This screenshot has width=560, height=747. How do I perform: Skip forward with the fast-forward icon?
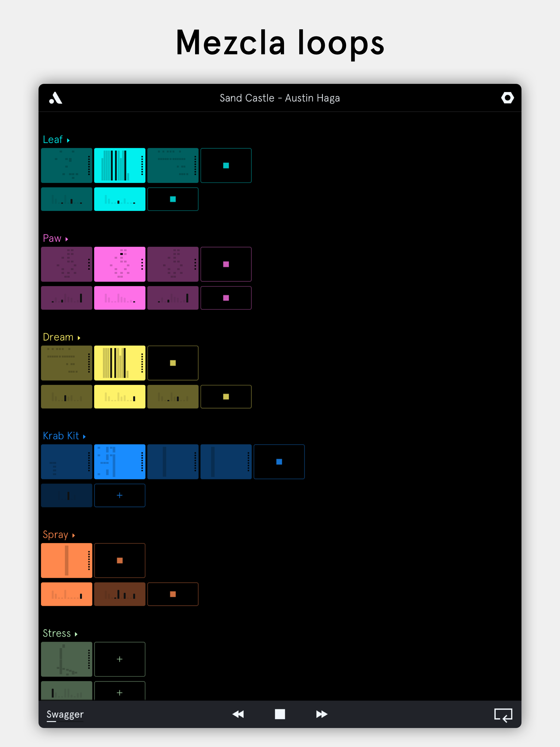[322, 714]
